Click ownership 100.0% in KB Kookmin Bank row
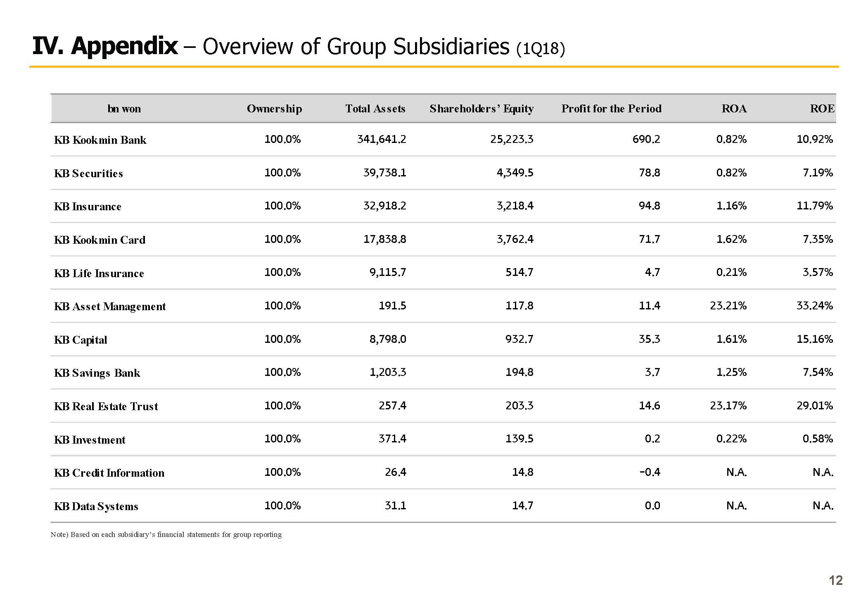 coord(282,139)
